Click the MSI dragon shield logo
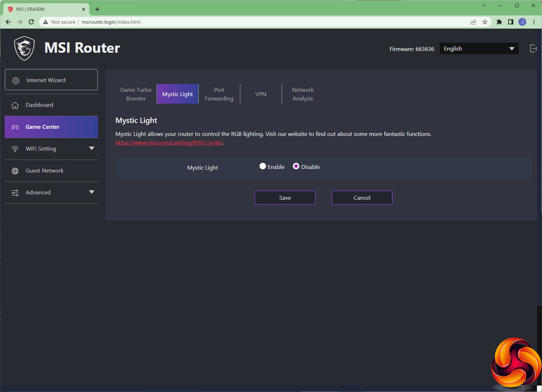Viewport: 542px width, 392px height. point(24,48)
